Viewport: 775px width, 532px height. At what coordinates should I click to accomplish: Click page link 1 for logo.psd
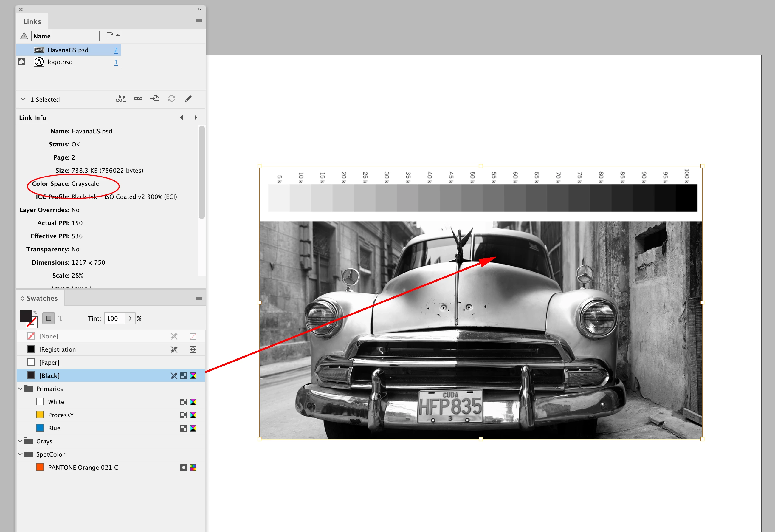tap(116, 62)
